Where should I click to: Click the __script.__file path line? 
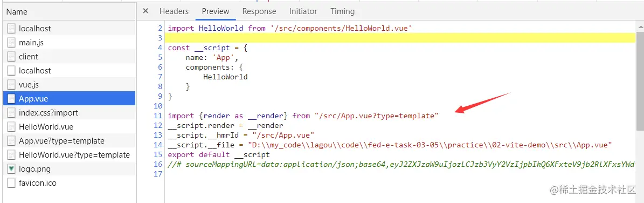tap(390, 145)
